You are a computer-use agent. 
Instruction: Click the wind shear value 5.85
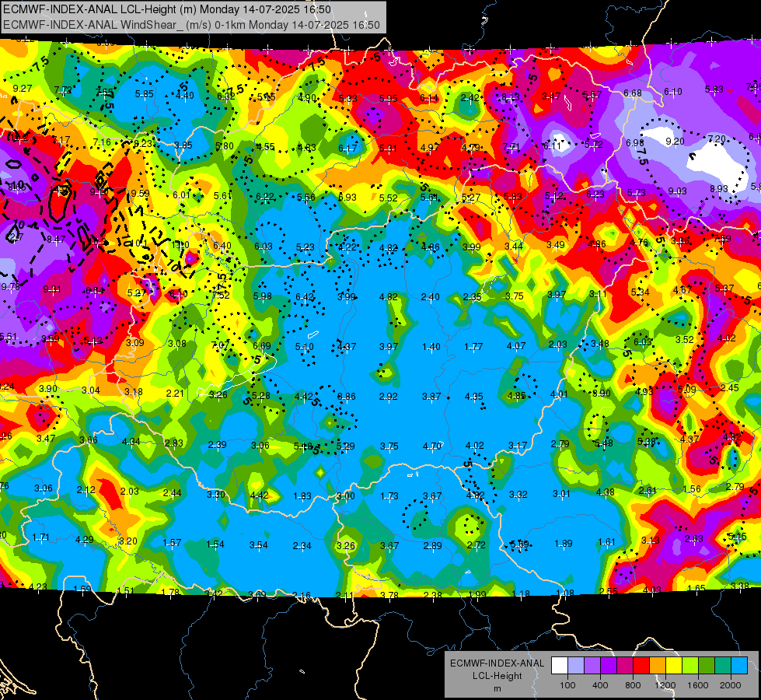click(x=144, y=94)
